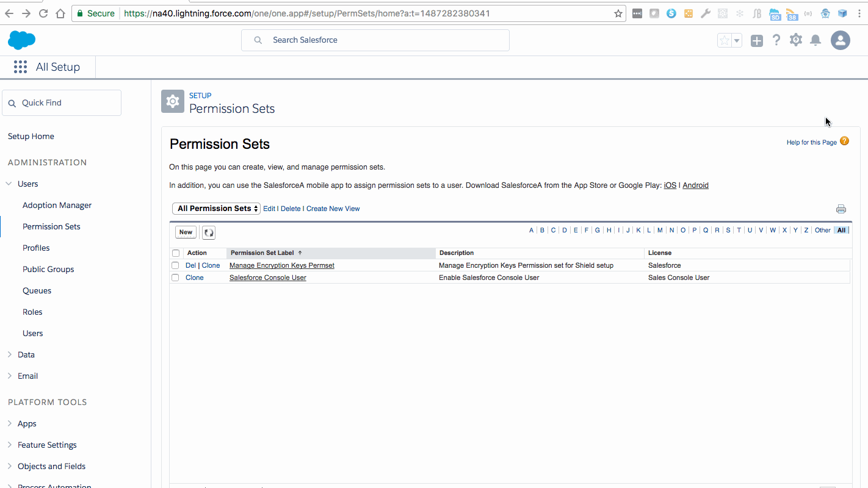Click the Salesforce cloud logo
Viewport: 868px width, 488px height.
[21, 40]
